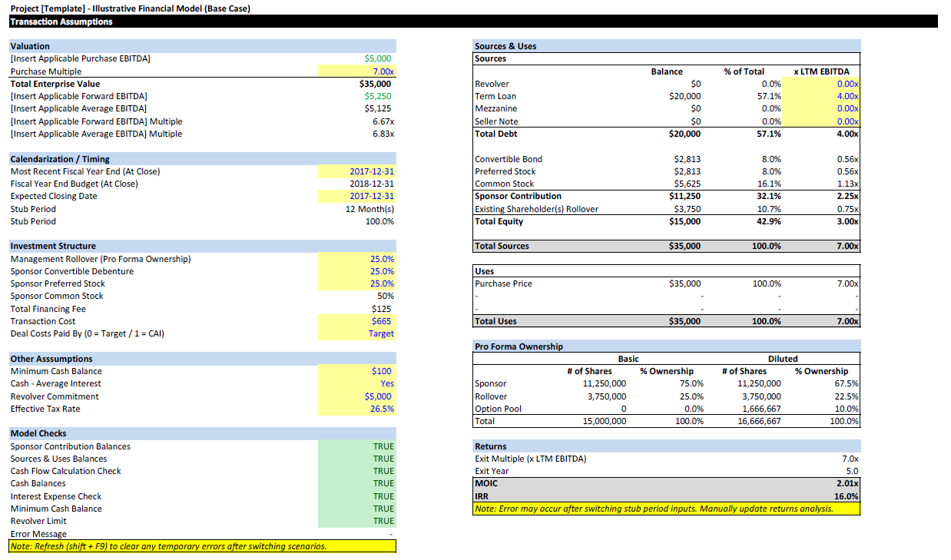Click the Transaction Cost $665 input cell

[356, 321]
